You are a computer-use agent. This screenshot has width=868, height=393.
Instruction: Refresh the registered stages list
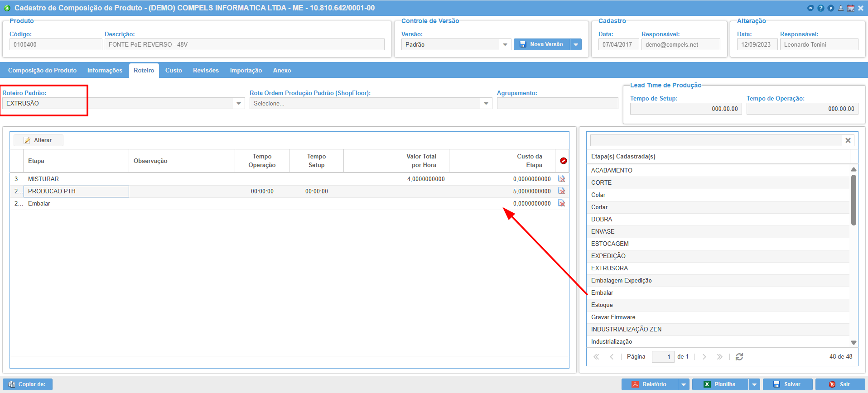tap(739, 357)
